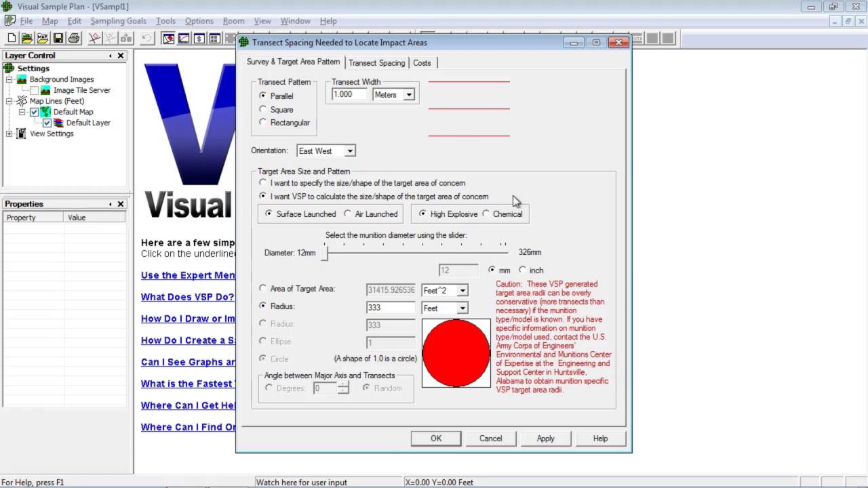868x488 pixels.
Task: Open the Orientation dropdown
Action: click(x=349, y=150)
